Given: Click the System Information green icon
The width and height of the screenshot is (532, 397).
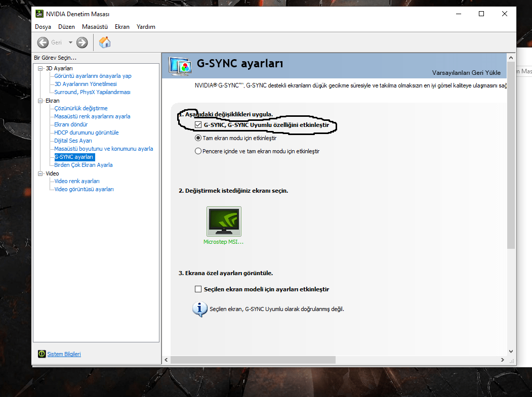Looking at the screenshot, I should click(42, 354).
